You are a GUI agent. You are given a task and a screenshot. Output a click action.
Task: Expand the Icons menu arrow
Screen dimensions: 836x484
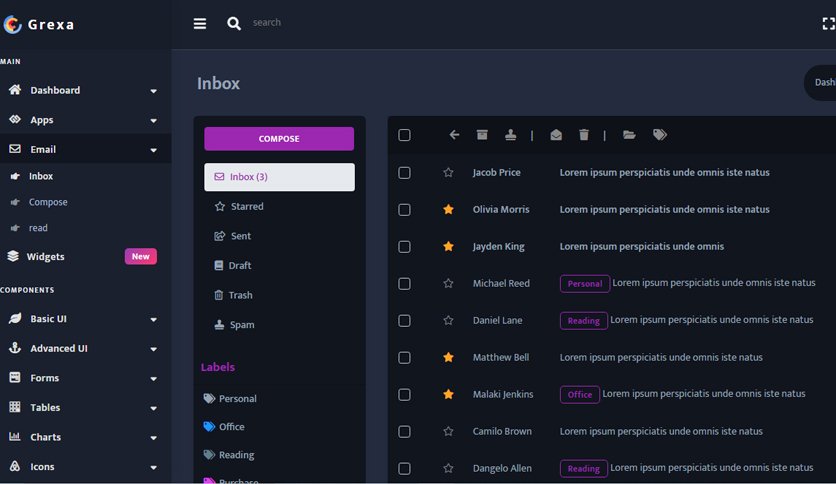(x=154, y=467)
